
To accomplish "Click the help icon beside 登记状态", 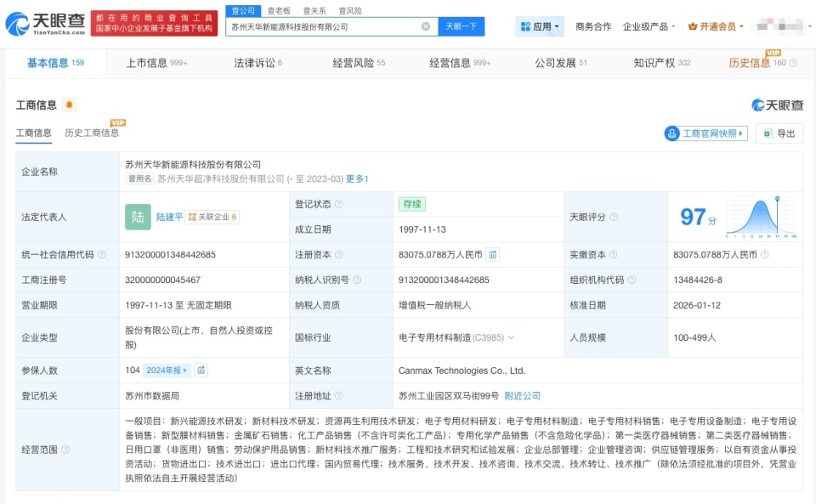I will click(x=339, y=204).
